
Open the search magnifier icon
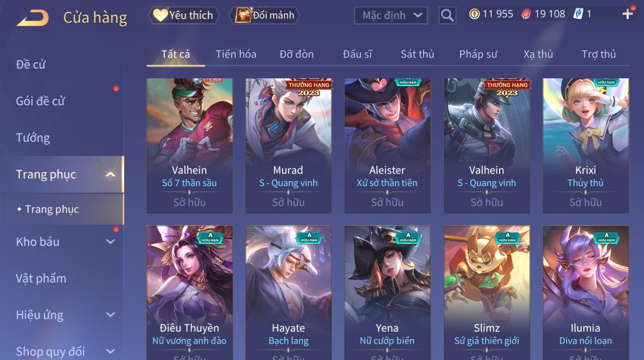[447, 16]
